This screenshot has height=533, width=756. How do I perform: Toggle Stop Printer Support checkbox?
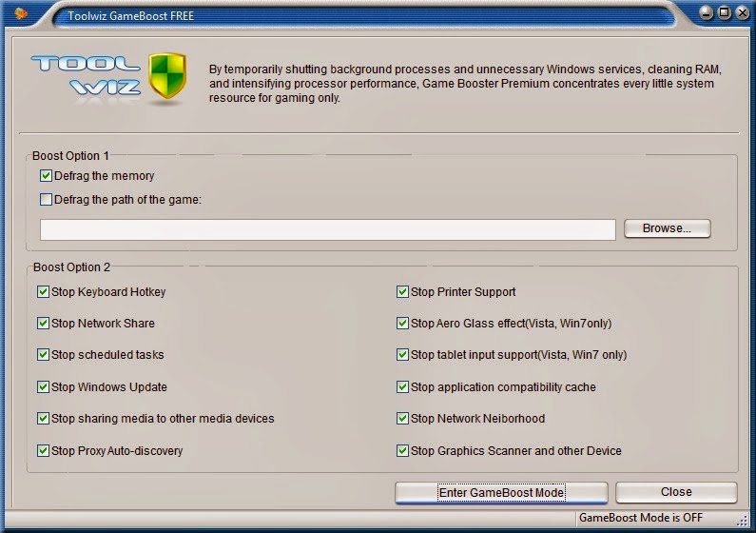pyautogui.click(x=402, y=292)
